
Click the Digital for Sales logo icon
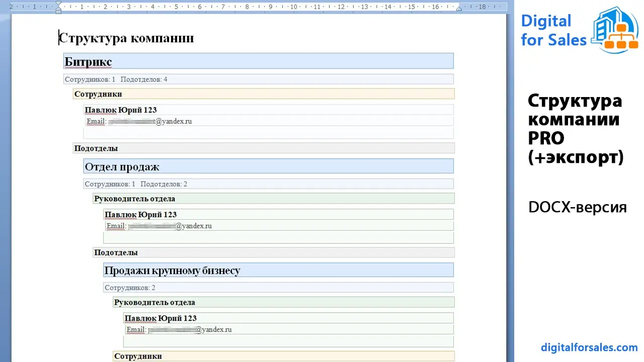point(614,29)
